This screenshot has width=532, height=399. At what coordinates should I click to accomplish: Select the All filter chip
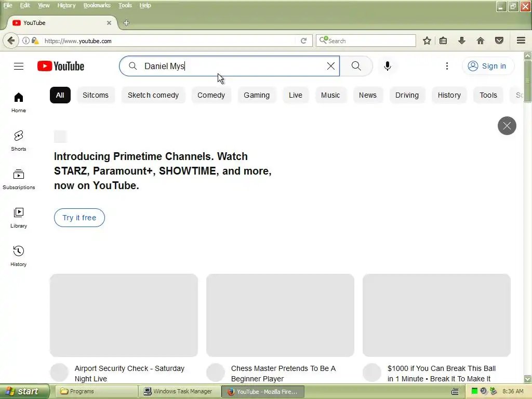coord(60,95)
